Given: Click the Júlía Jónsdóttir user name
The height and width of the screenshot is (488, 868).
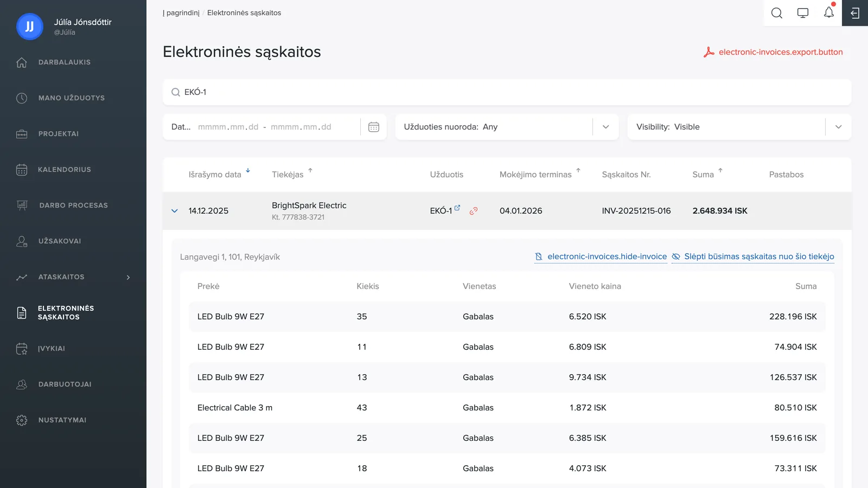Looking at the screenshot, I should coord(83,22).
